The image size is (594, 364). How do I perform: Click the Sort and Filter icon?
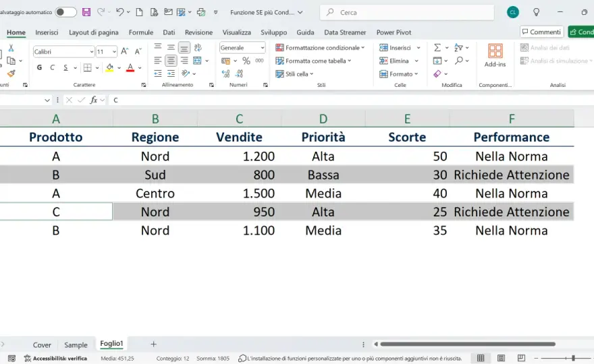(x=458, y=48)
